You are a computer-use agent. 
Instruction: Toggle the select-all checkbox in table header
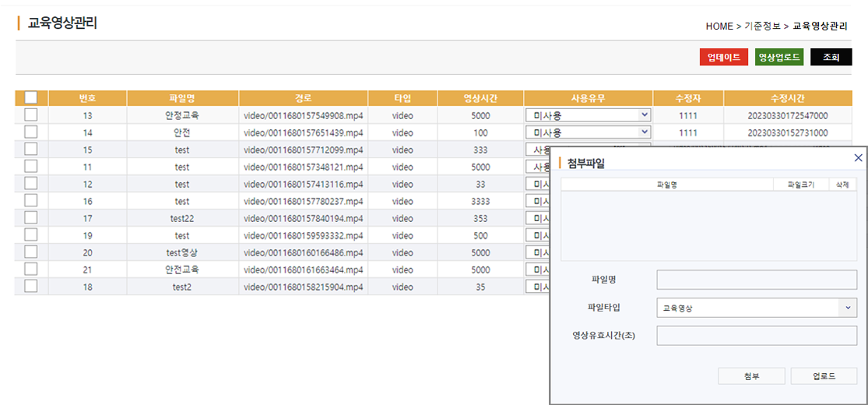point(31,98)
